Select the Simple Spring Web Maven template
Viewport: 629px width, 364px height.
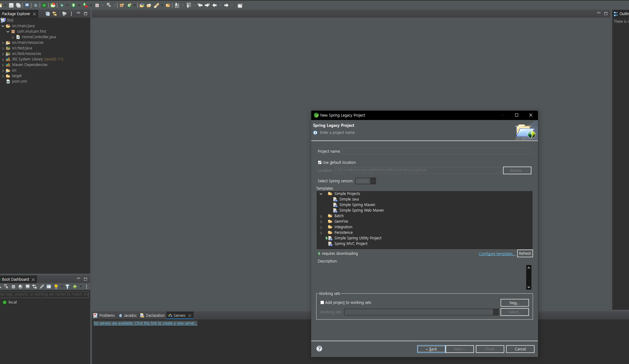click(x=361, y=210)
